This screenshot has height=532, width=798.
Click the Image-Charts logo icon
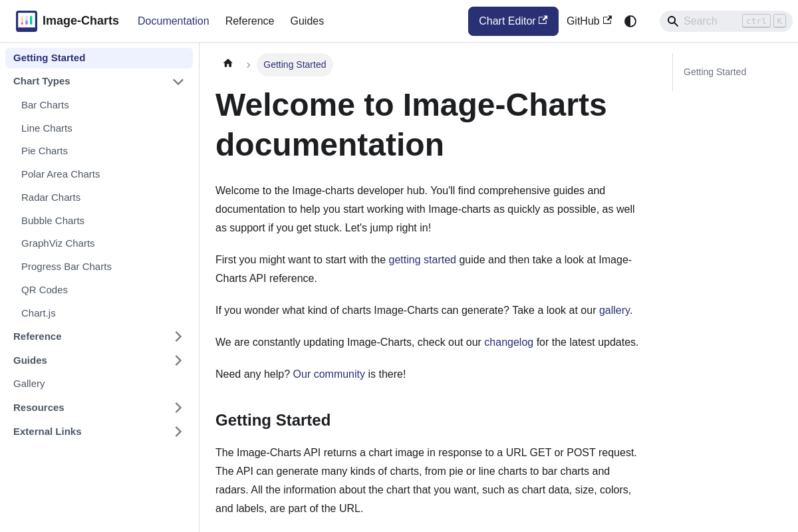click(27, 21)
